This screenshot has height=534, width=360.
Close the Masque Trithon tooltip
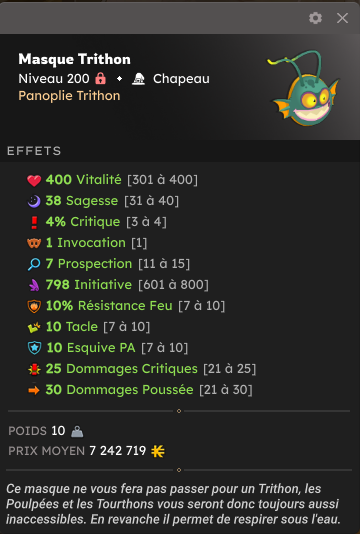coord(342,18)
